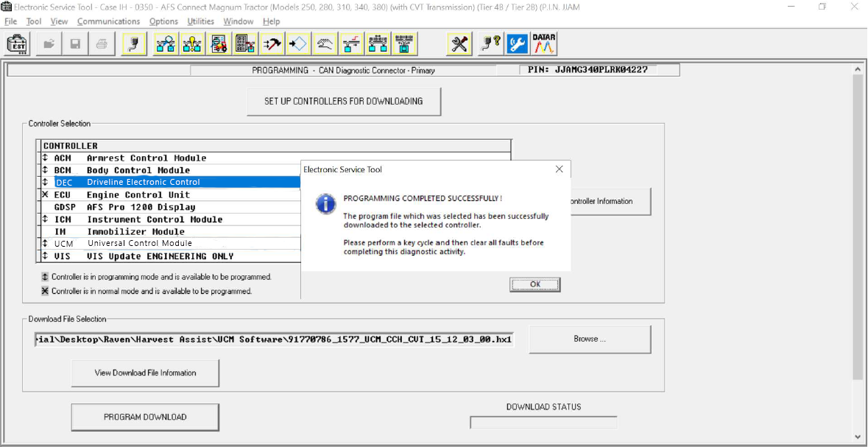Click the floppy disk save icon
Viewport: 868px width, 447px height.
click(x=75, y=43)
